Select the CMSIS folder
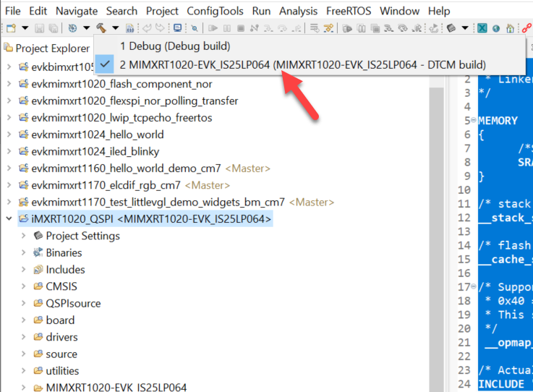Viewport: 533px width, 392px height. point(61,286)
